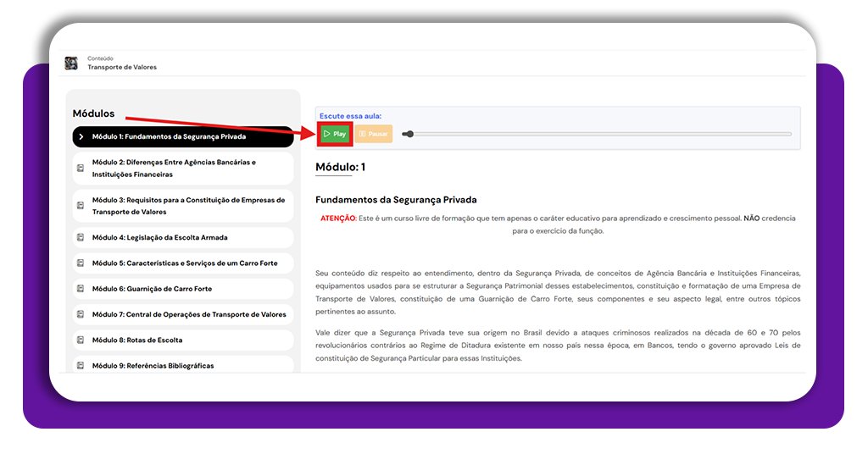This screenshot has width=868, height=454.
Task: Click the document icon beside Módulo 9
Action: tap(81, 366)
